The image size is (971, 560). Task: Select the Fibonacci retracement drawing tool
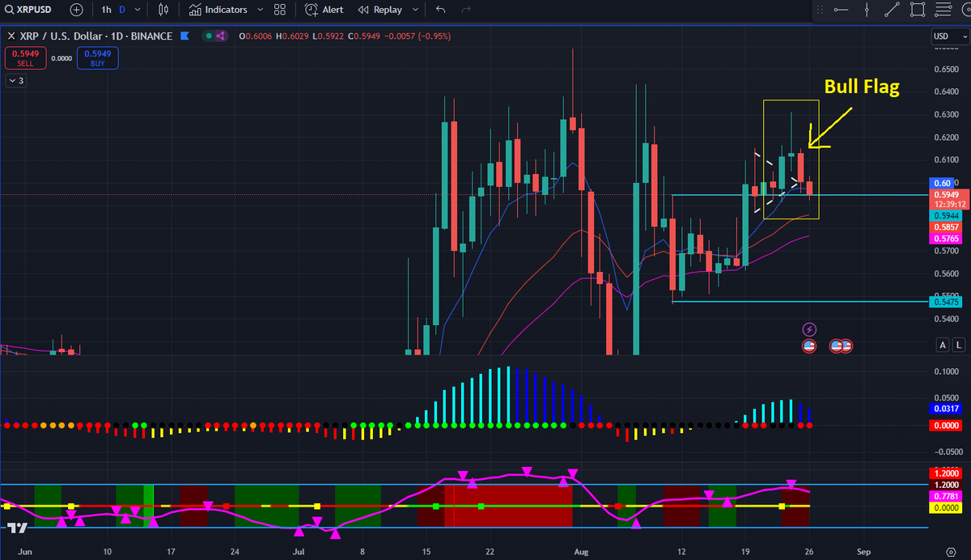click(x=943, y=10)
